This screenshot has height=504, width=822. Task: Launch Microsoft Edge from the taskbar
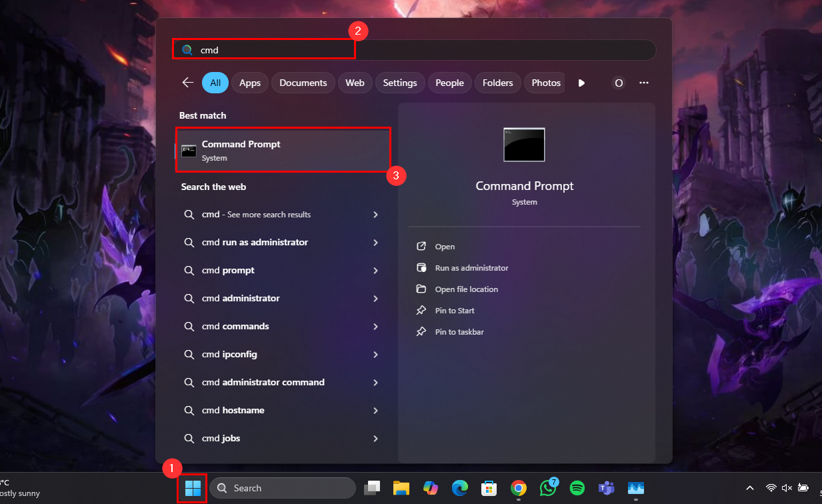click(x=459, y=488)
